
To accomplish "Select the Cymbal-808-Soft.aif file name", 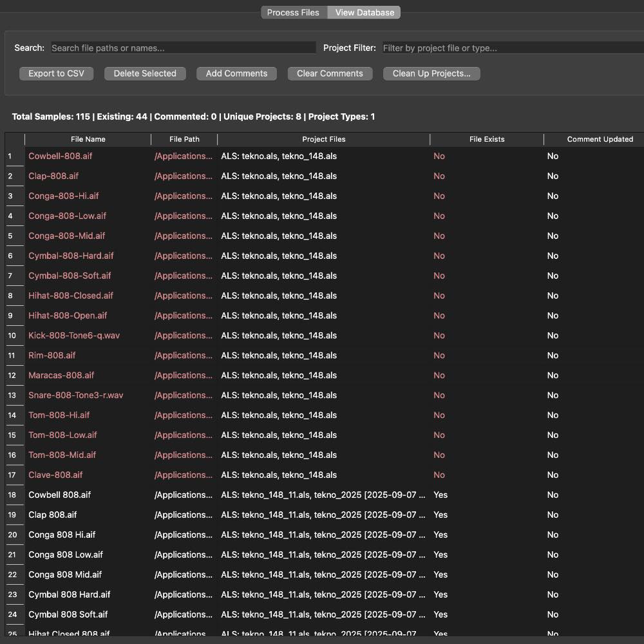I will tap(70, 276).
